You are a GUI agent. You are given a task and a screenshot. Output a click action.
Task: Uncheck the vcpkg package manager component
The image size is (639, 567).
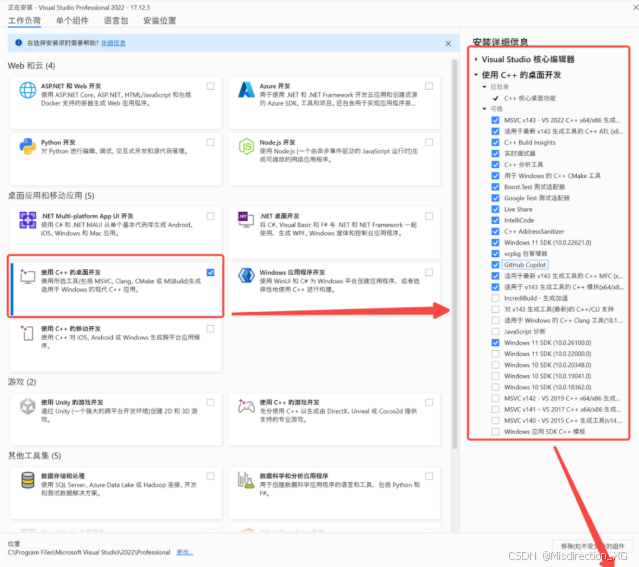[495, 254]
